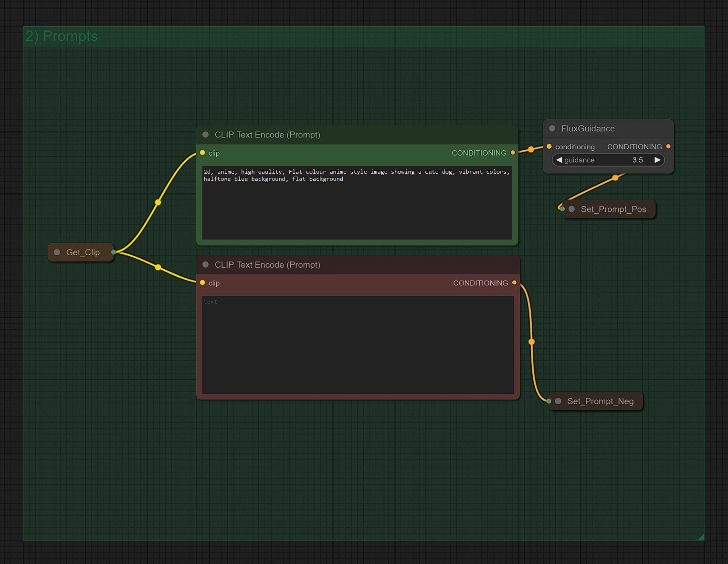Click link midpoint between FluxGuidance and Set_Prompt_Pos

tap(615, 178)
